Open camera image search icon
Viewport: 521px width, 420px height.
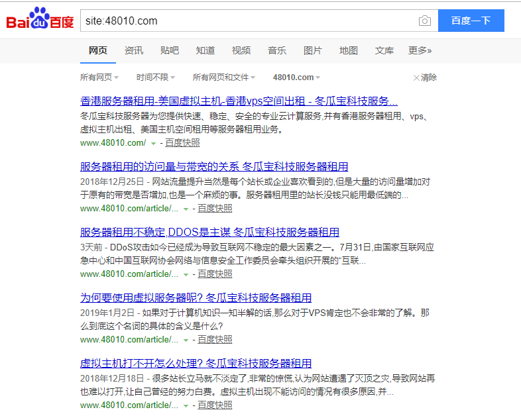coord(424,21)
